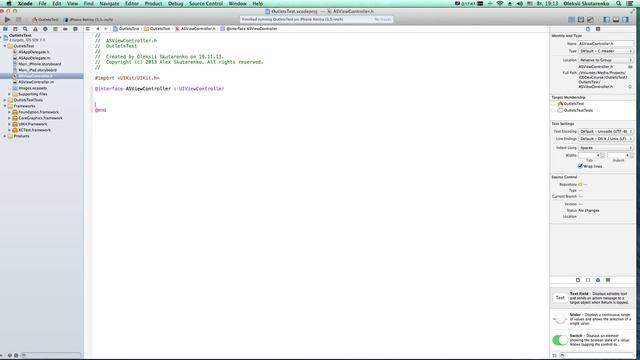Open the related items menu in jump bar
Image resolution: width=640 pixels, height=360 pixels.
click(x=88, y=29)
